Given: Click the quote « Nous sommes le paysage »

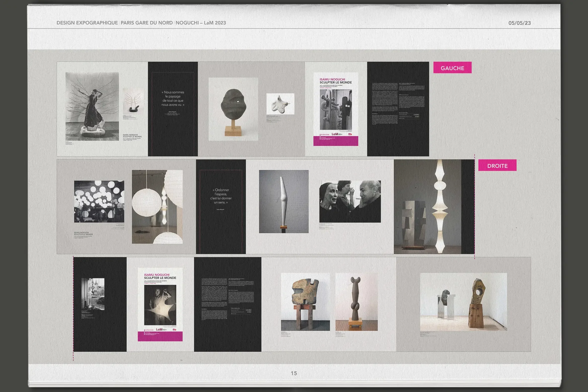Looking at the screenshot, I should pos(173,98).
